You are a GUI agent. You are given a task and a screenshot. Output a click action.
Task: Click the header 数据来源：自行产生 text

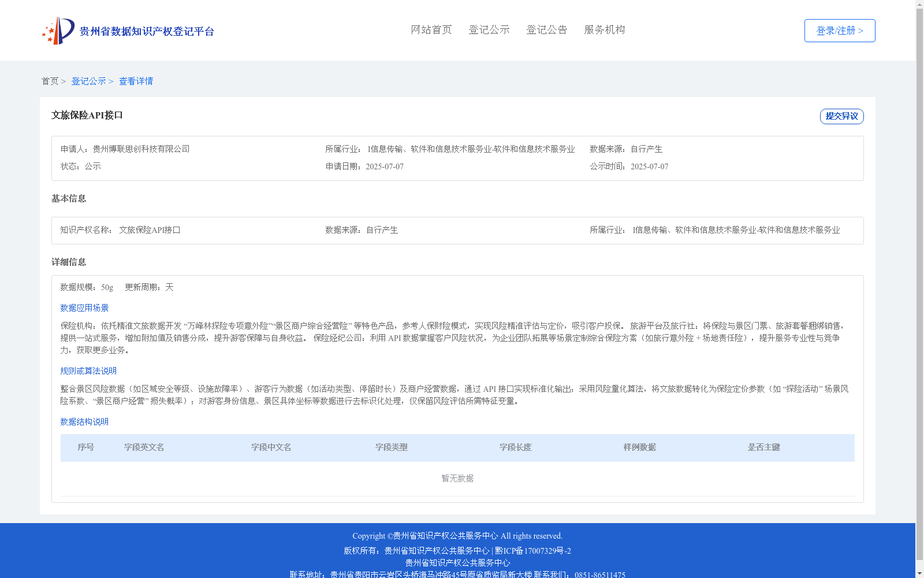(x=626, y=149)
